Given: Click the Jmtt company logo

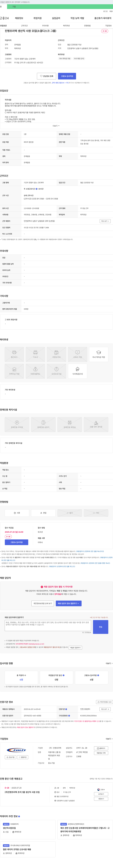Looking at the screenshot, I should tap(16, 750).
